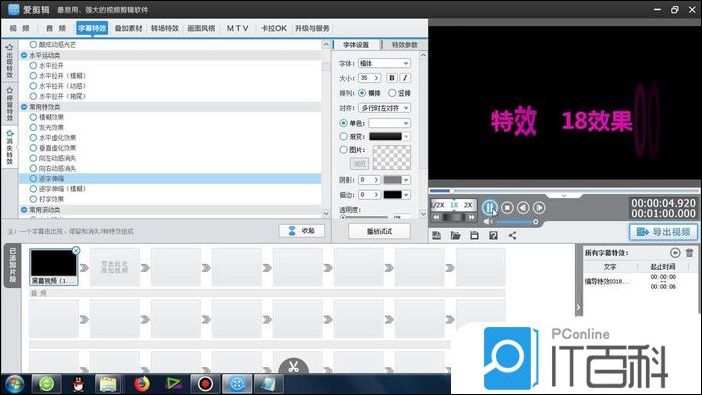Screen dimensions: 702x395
Task: Collapse the 水平运动类 category
Action: click(x=24, y=56)
